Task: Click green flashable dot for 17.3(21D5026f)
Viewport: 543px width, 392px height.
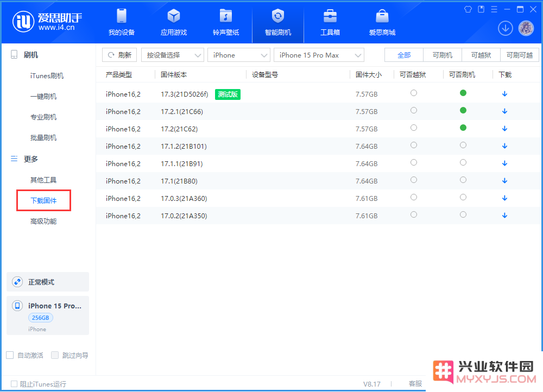Action: click(x=463, y=93)
